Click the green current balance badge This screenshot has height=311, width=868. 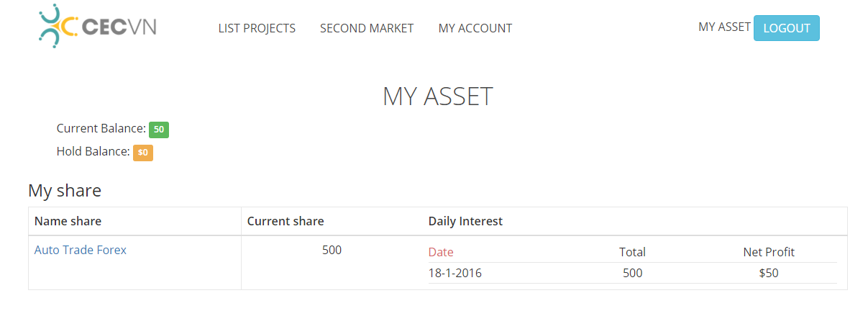[159, 130]
